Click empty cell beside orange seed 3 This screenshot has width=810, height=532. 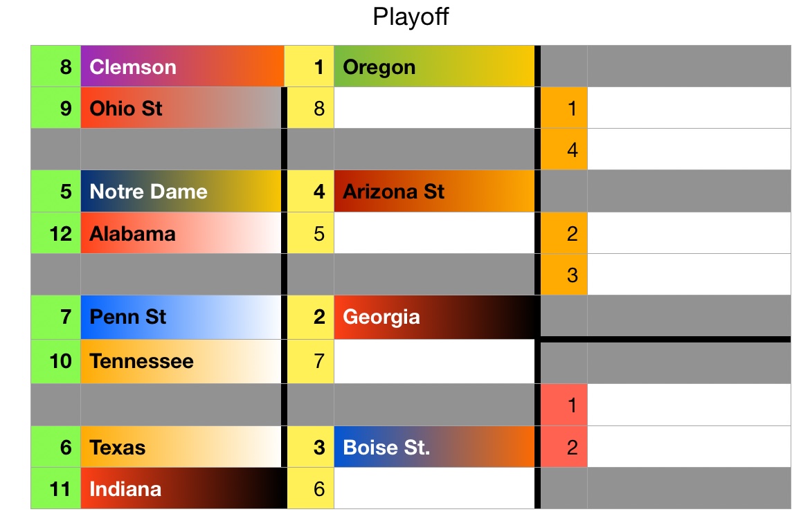coord(689,275)
